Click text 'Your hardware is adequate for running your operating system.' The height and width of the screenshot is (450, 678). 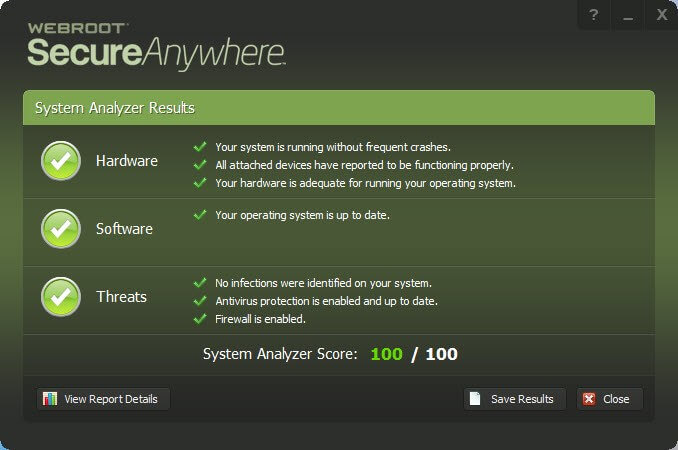(x=365, y=183)
